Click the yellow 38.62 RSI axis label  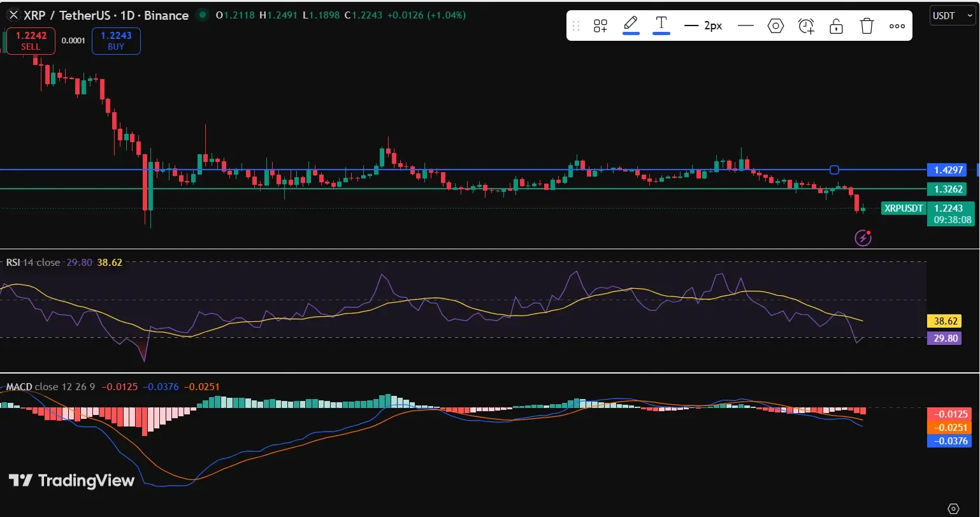(x=944, y=322)
